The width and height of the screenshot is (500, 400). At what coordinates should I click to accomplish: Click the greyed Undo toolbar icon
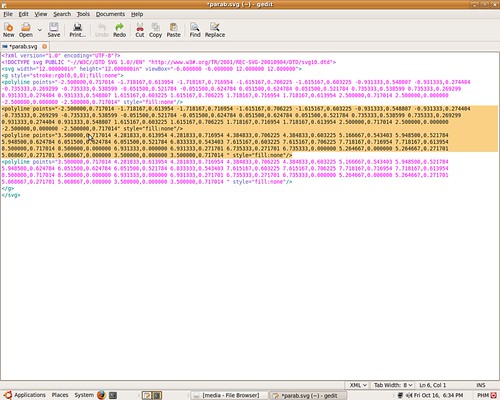click(x=102, y=27)
